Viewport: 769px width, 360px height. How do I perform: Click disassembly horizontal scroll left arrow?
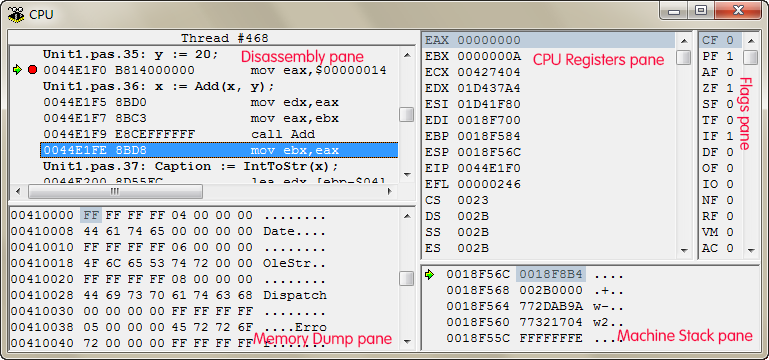tap(18, 191)
